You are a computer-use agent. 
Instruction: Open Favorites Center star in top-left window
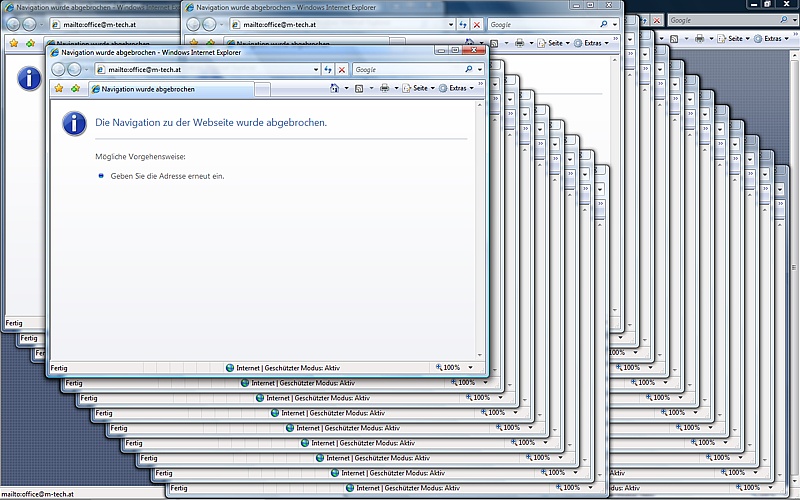[14, 43]
